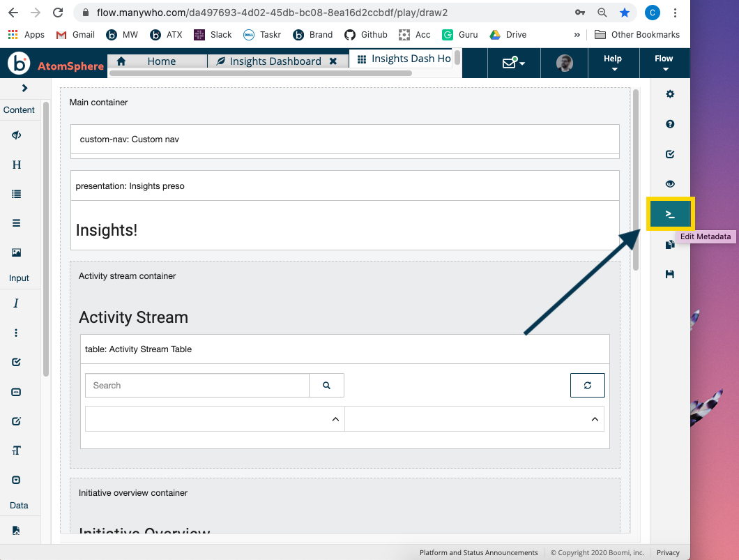
Task: Collapse the right table column chevron
Action: point(594,418)
